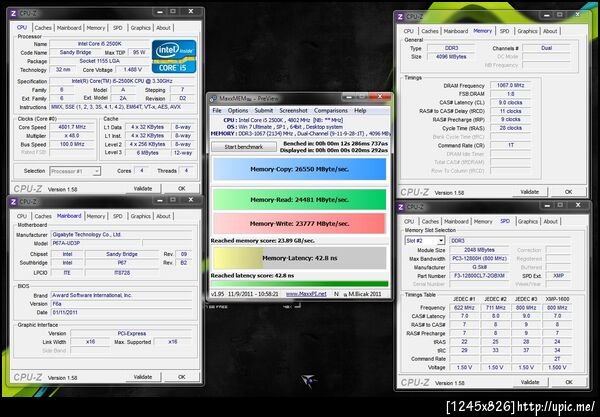Open the Help menu in MaxxMEM
This screenshot has height=417, width=600.
tap(360, 111)
